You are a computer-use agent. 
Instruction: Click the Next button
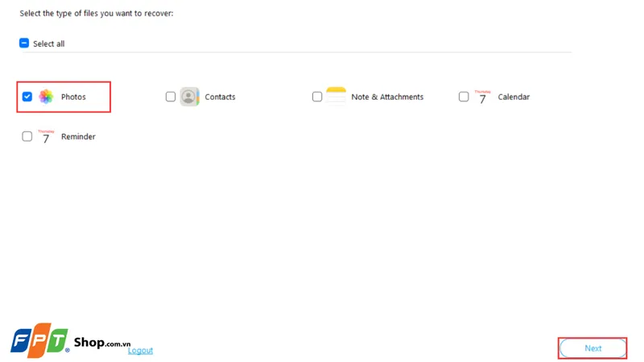point(592,348)
